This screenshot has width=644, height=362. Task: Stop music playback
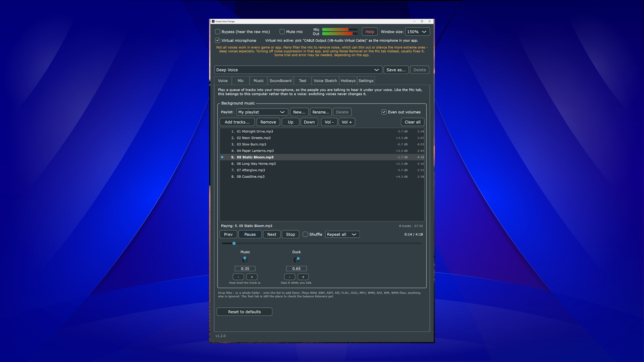coord(290,234)
